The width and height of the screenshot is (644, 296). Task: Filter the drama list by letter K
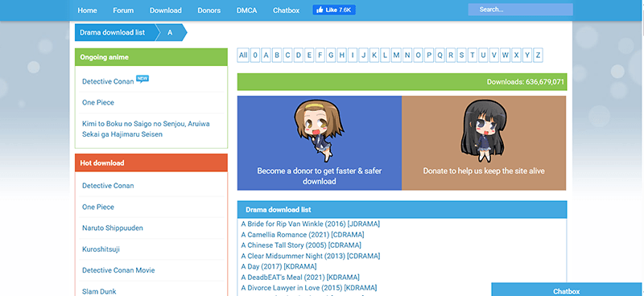click(x=374, y=55)
